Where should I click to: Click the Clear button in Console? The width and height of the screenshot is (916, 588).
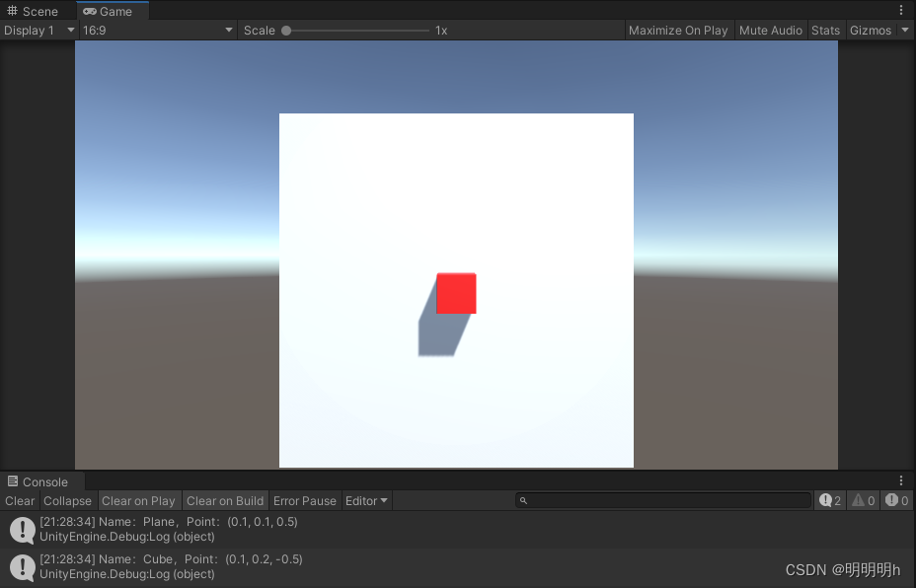pos(19,500)
